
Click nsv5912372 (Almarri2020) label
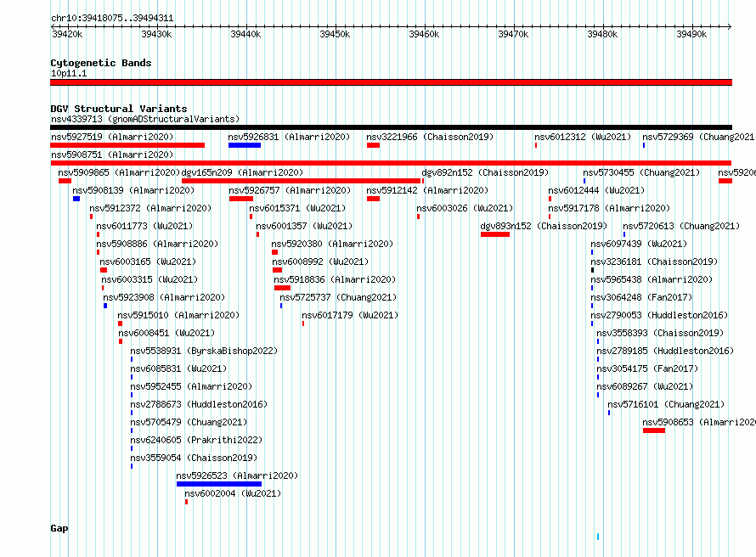(150, 208)
